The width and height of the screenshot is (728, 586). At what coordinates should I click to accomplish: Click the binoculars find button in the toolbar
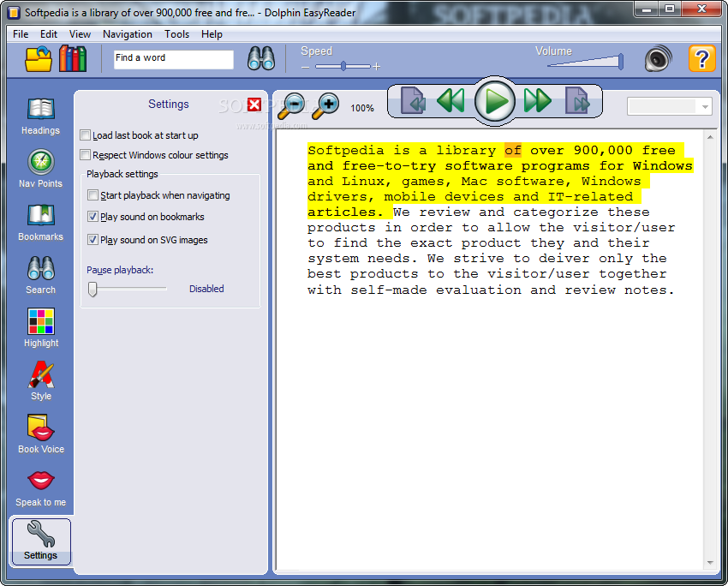(261, 58)
